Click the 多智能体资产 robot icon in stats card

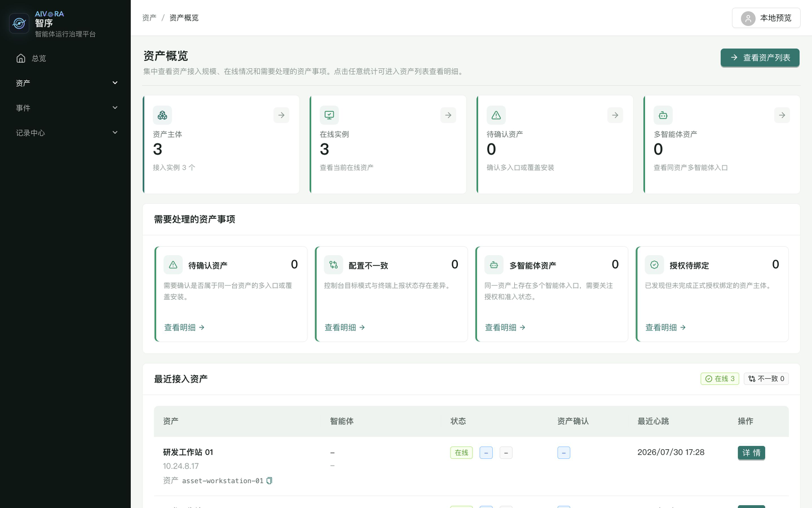click(663, 115)
